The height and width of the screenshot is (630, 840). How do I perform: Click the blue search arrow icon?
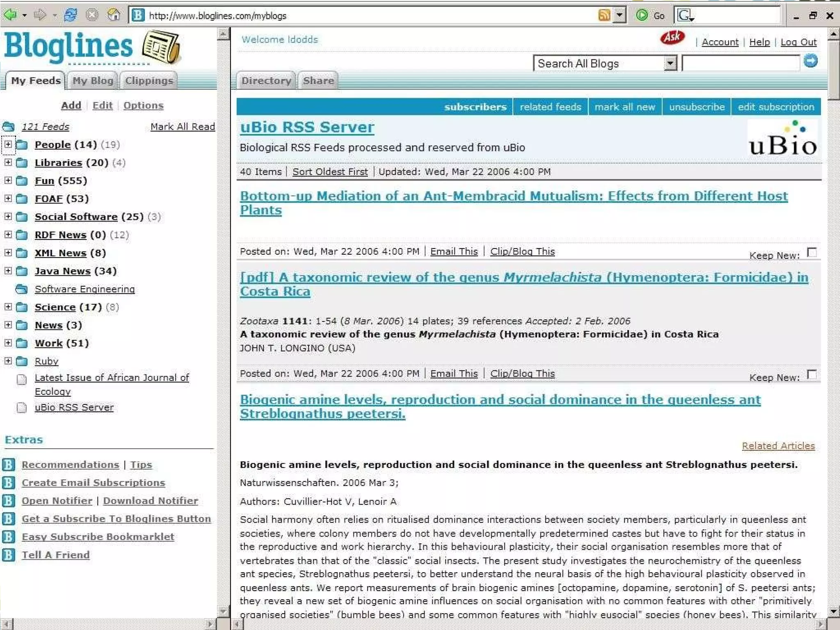click(x=810, y=61)
